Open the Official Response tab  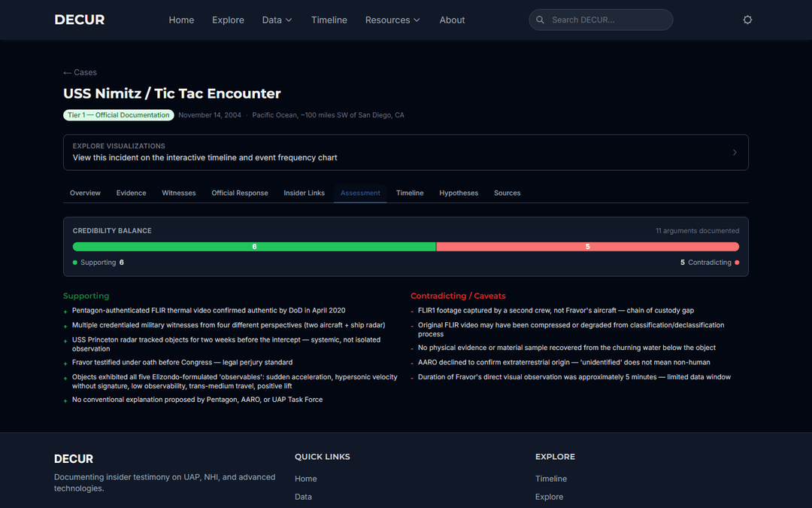click(x=240, y=193)
